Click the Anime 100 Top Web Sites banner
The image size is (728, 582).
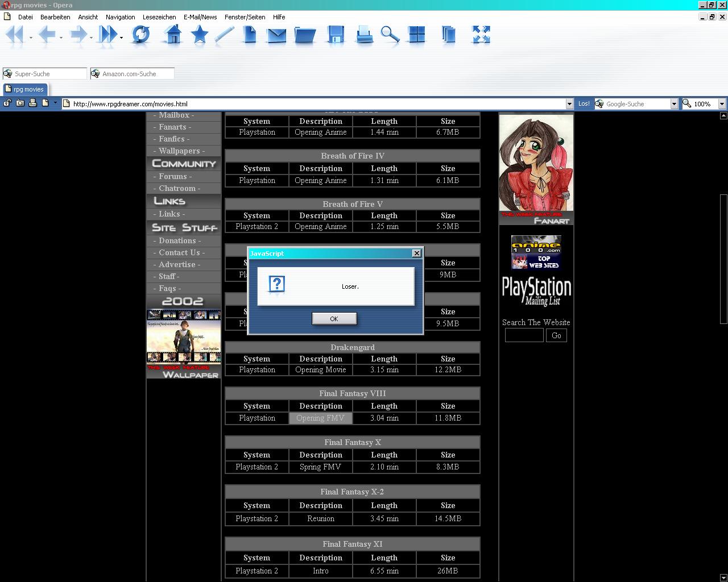click(536, 252)
